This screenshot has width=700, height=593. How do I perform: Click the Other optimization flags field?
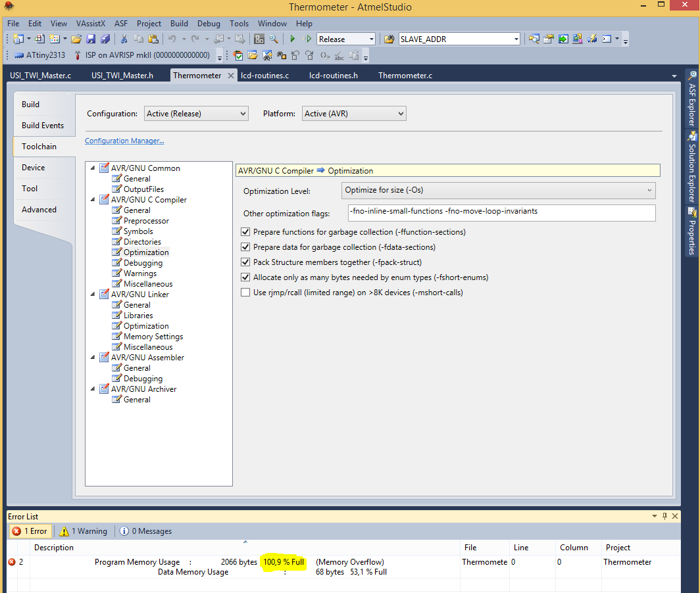click(502, 213)
